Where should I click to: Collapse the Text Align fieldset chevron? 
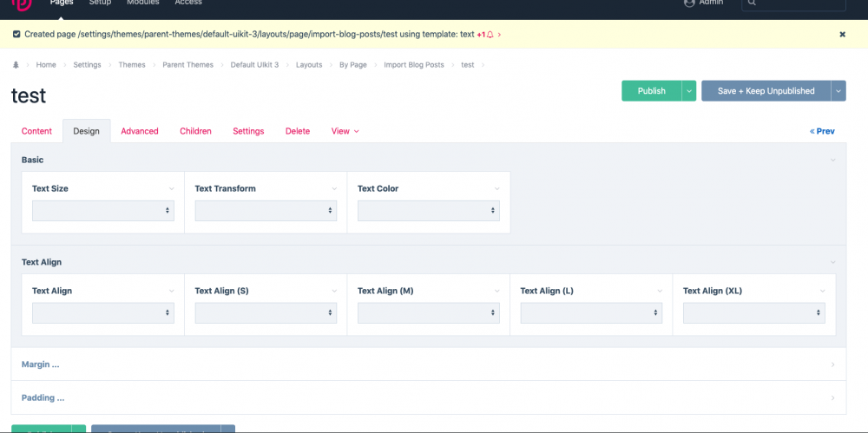click(832, 262)
